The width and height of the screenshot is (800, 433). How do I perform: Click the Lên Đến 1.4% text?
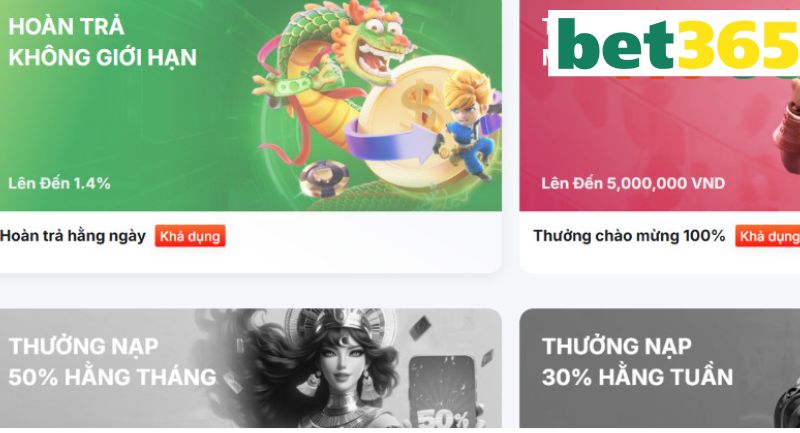[59, 183]
